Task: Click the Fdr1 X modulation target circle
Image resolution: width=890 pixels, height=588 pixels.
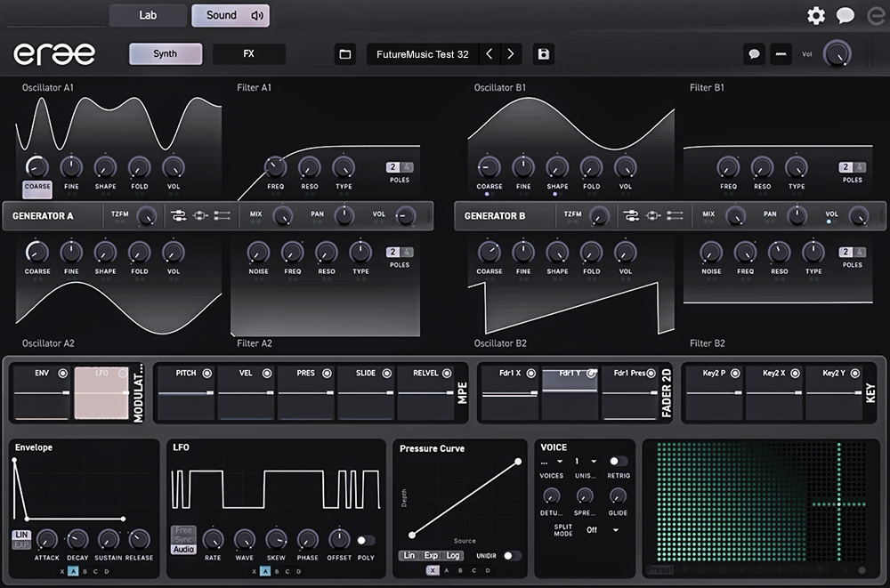Action: pyautogui.click(x=530, y=373)
